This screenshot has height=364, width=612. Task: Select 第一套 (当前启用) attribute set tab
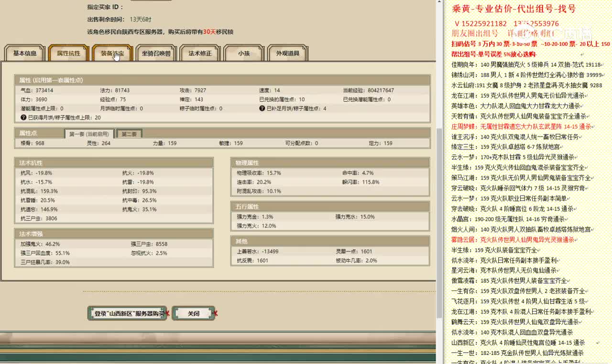pos(89,134)
